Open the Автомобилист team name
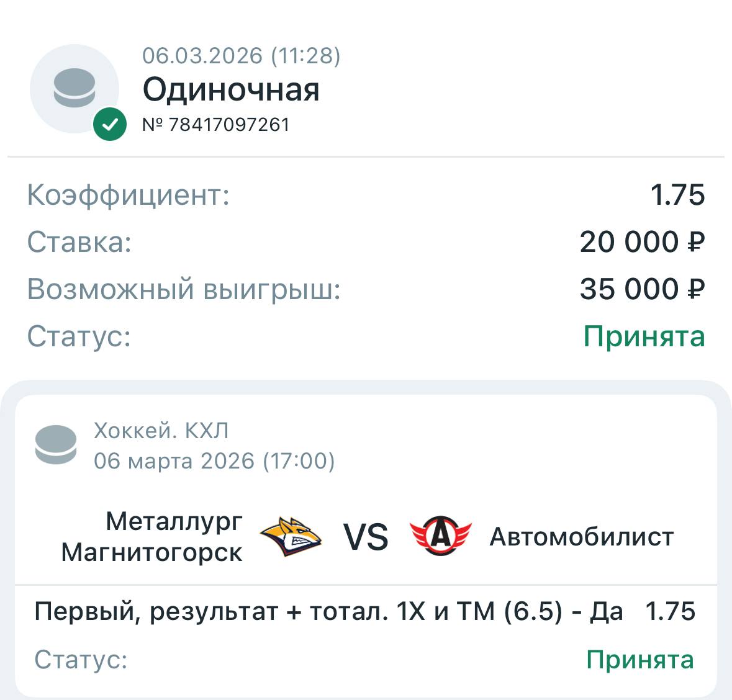Image resolution: width=732 pixels, height=700 pixels. pos(581,537)
